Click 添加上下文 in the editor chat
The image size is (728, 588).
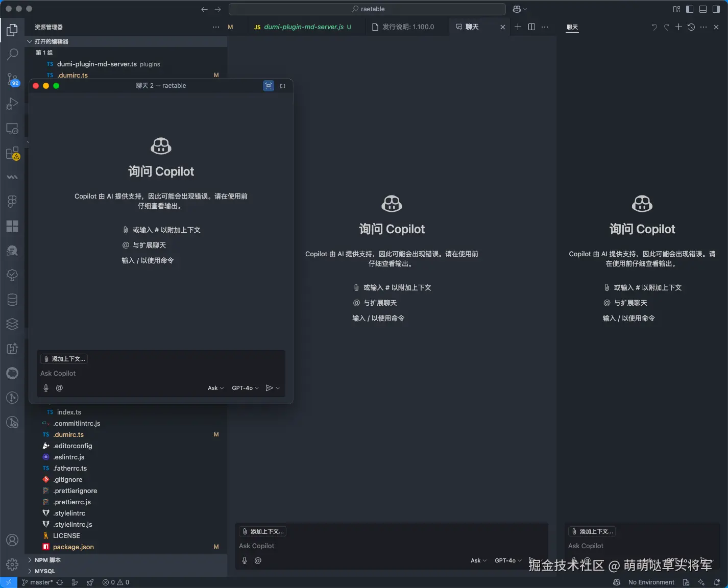(x=263, y=531)
